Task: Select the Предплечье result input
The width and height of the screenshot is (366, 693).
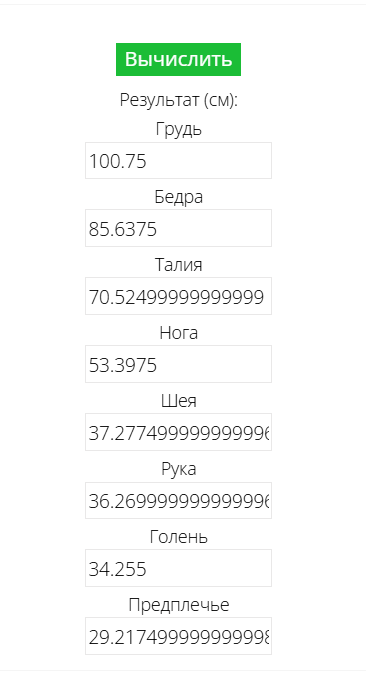Action: point(178,636)
